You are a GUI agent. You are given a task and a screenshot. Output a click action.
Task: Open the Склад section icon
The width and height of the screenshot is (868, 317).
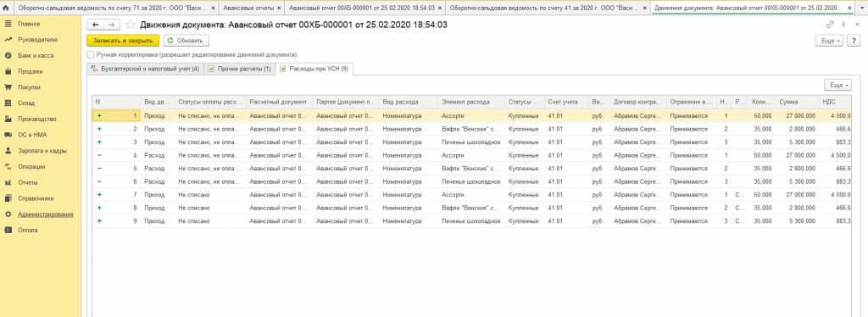pos(8,103)
